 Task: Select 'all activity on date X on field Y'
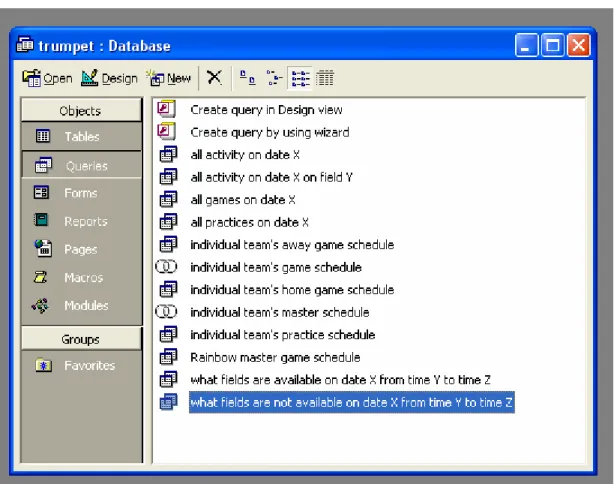tap(271, 177)
